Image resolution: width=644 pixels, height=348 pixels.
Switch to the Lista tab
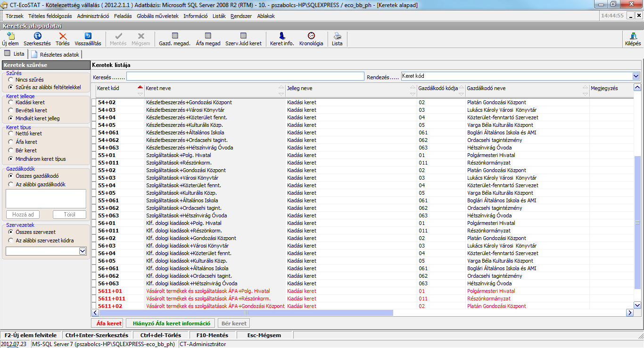15,54
